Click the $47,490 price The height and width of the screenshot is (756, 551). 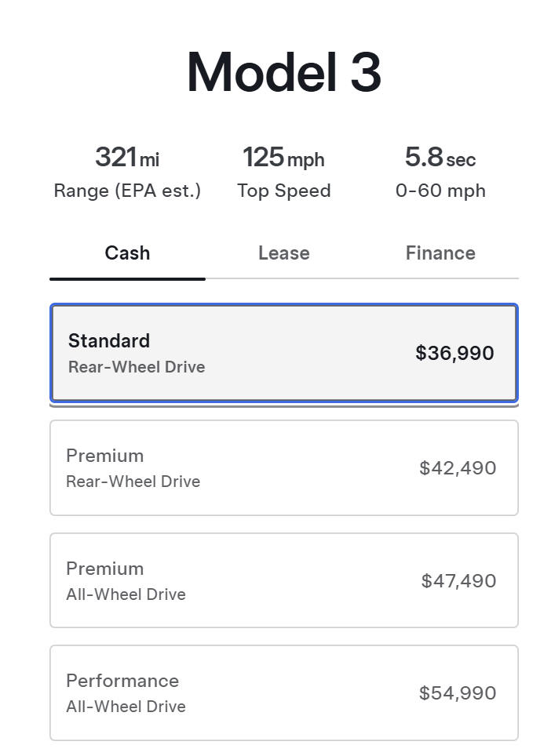tap(458, 581)
